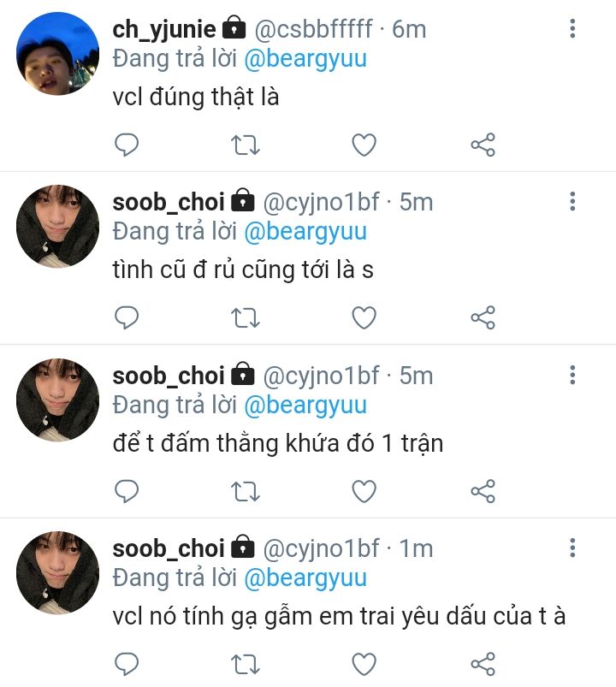This screenshot has width=616, height=687.
Task: Retweet ch_yjunie's "vcl đúng thật là" tweet
Action: tap(246, 145)
